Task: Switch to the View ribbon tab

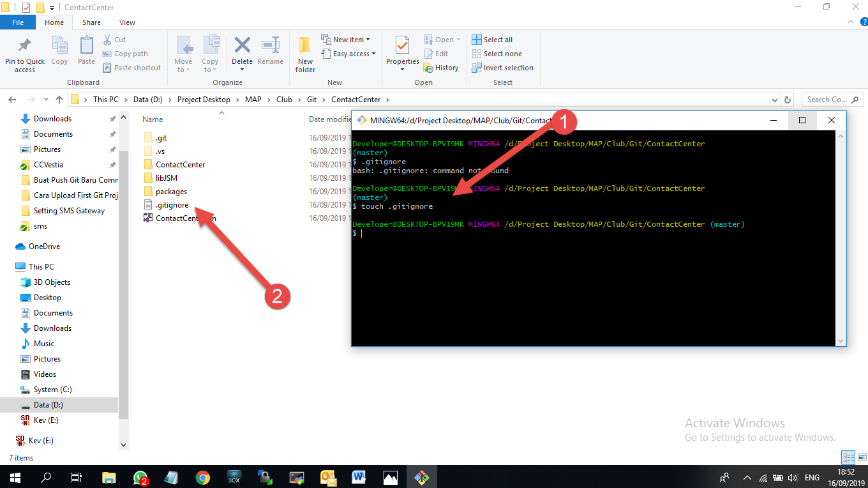Action: tap(128, 22)
